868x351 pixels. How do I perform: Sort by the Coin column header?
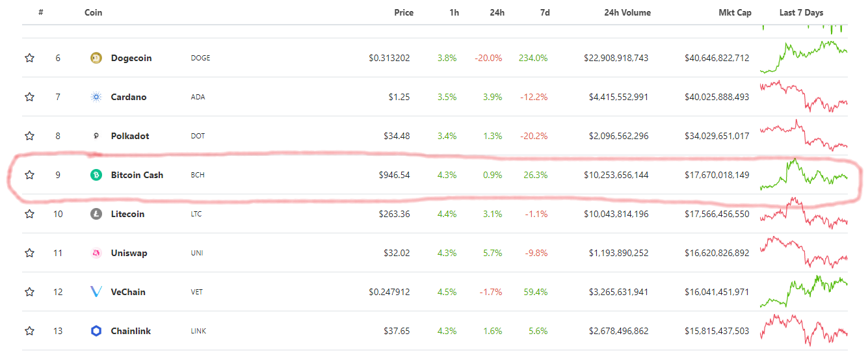tap(93, 12)
